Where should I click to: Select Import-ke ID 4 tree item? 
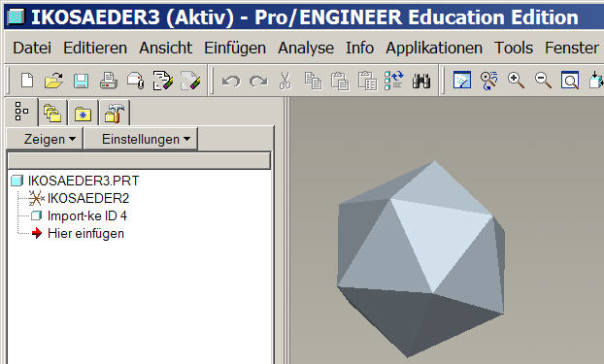tap(87, 215)
